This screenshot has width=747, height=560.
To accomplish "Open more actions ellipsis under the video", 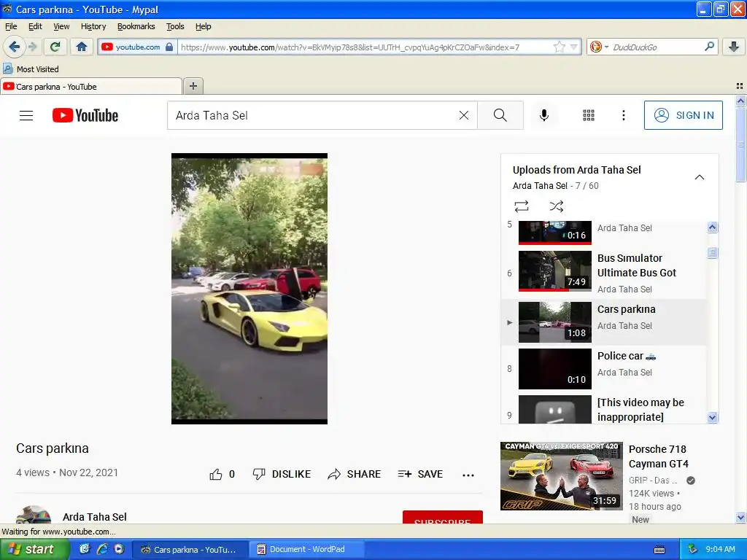I will (x=468, y=475).
